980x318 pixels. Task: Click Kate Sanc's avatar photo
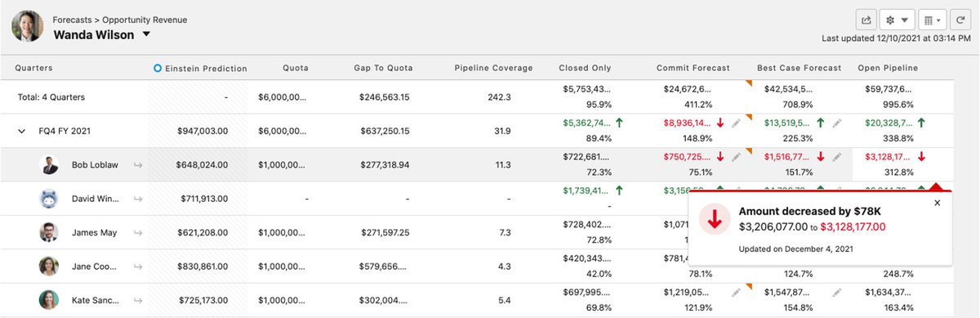pos(49,300)
